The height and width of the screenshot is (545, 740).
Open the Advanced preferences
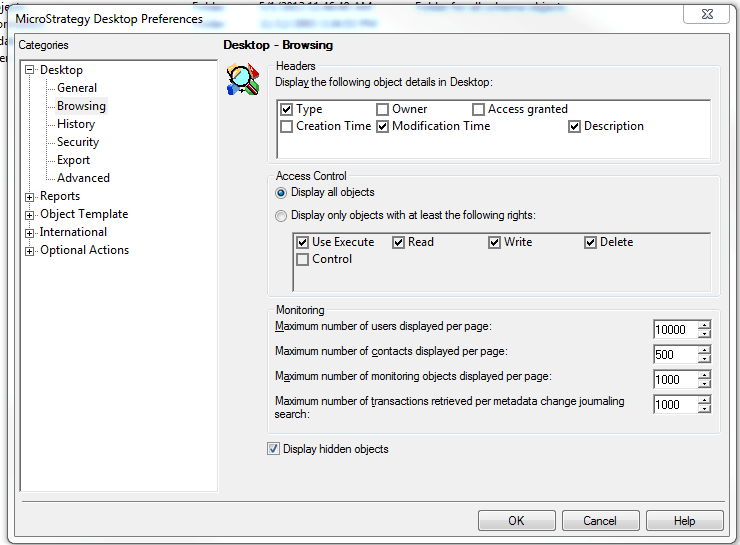pyautogui.click(x=83, y=178)
